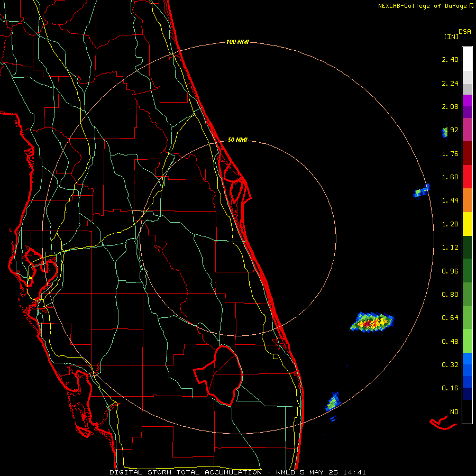
Task: Click the 1.28 legend value
Action: coord(450,224)
